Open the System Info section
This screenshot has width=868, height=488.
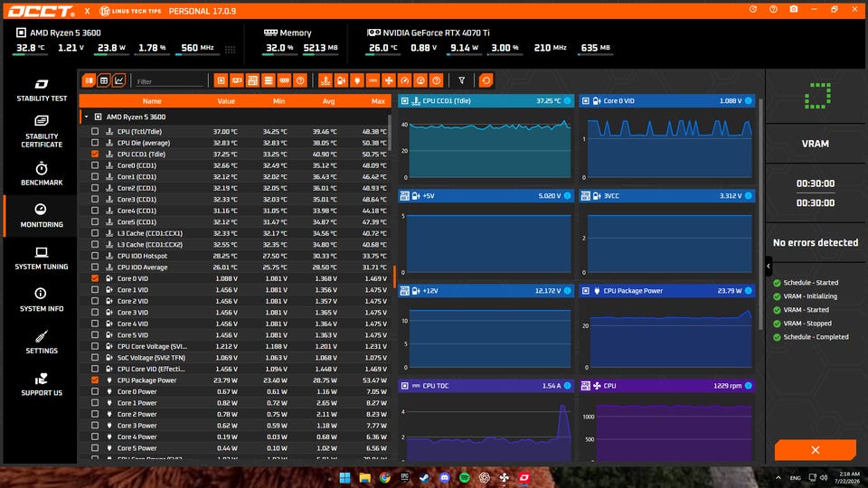point(42,300)
